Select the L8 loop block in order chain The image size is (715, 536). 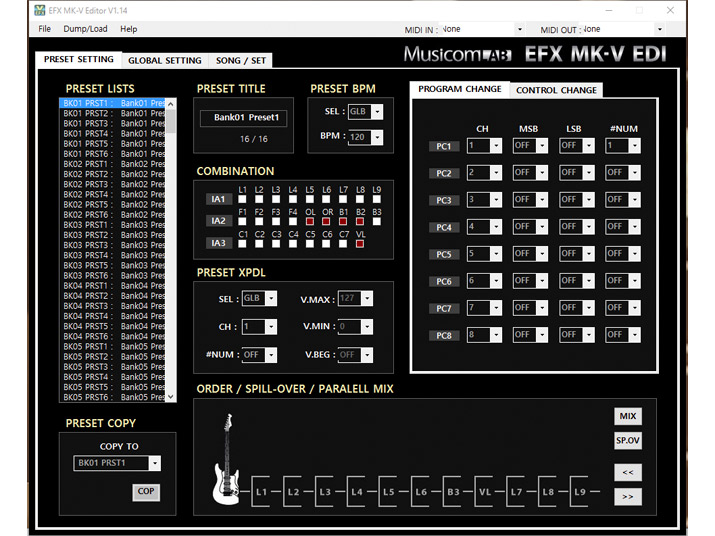tap(548, 492)
